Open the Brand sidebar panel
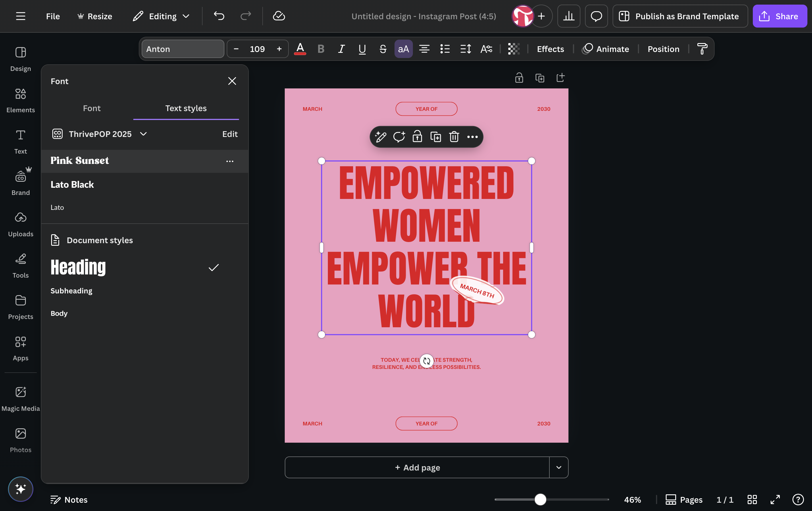This screenshot has height=511, width=812. coord(21,182)
